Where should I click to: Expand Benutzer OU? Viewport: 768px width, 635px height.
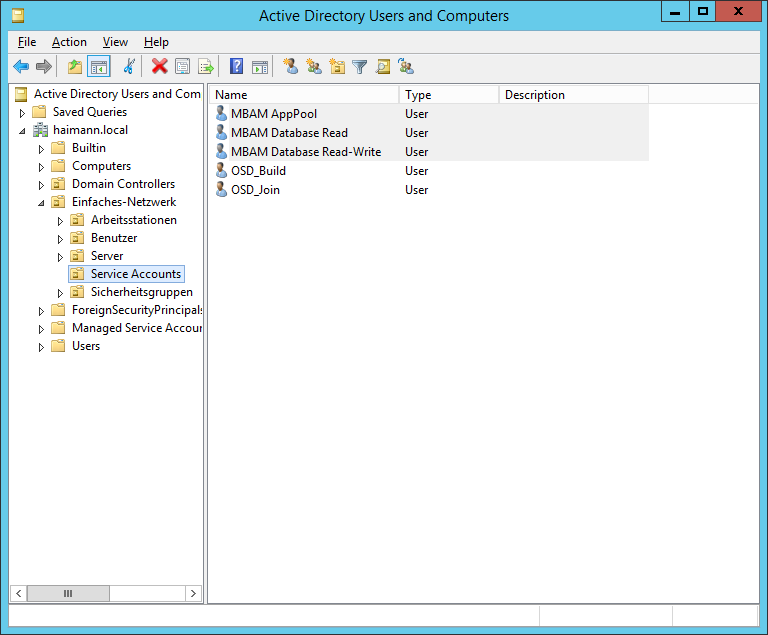pyautogui.click(x=60, y=239)
